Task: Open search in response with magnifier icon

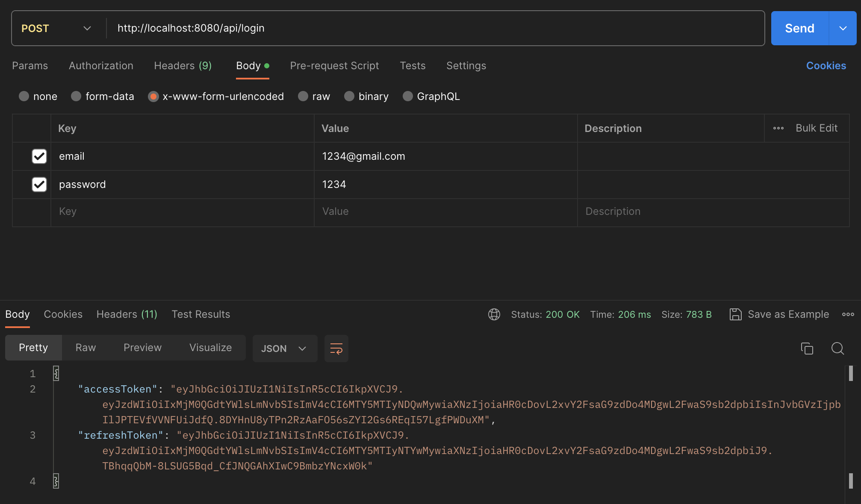Action: tap(837, 349)
